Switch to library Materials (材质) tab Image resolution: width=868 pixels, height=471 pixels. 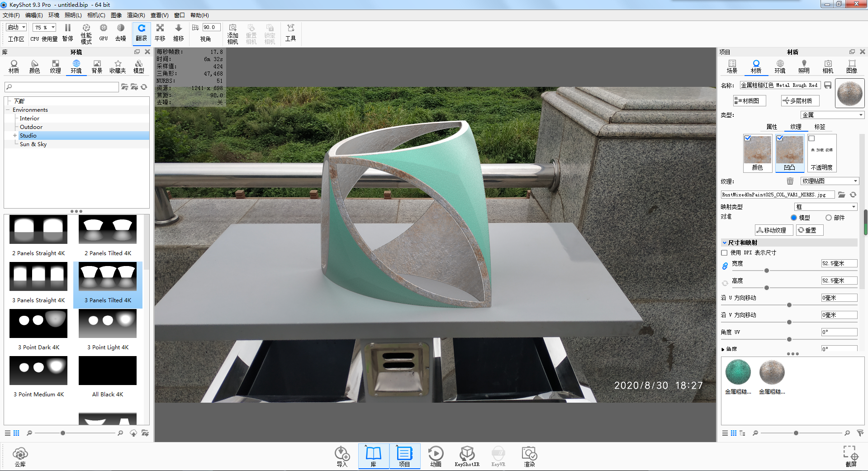tap(14, 67)
